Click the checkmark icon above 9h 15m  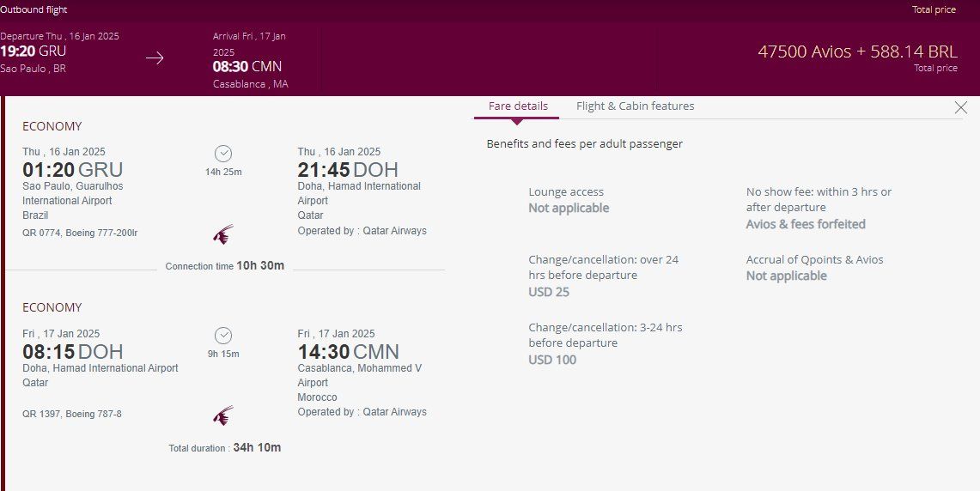click(x=223, y=336)
